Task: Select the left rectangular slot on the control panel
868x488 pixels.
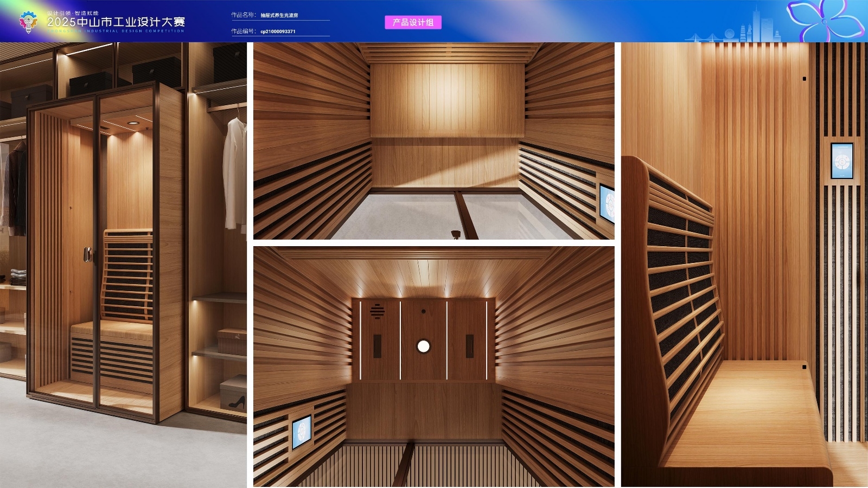Action: 378,346
